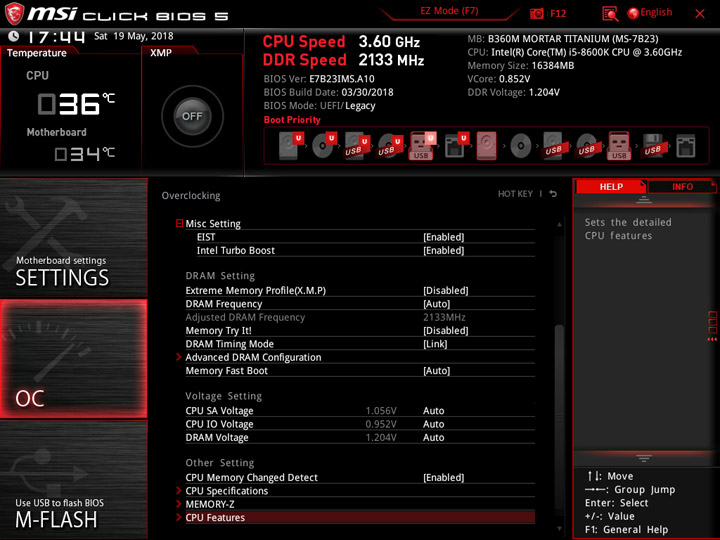This screenshot has height=540, width=720.
Task: Click the scrollbar up arrow of settings list
Action: 559,225
